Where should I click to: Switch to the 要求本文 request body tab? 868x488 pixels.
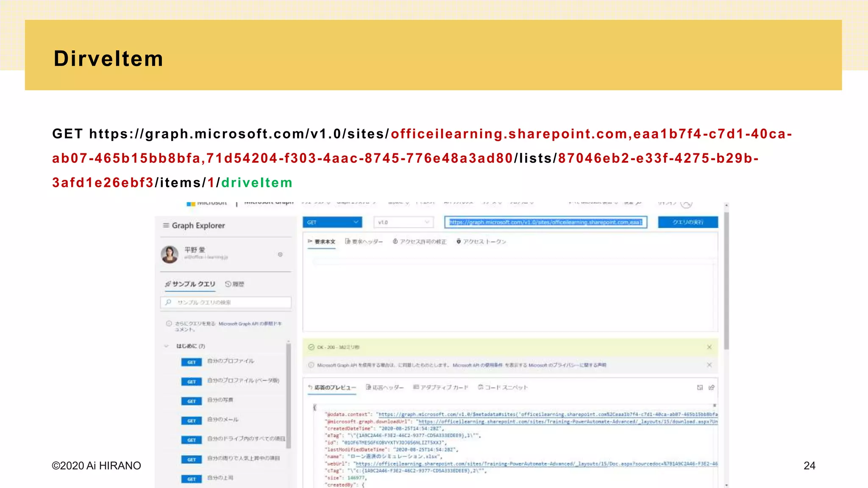(x=322, y=241)
